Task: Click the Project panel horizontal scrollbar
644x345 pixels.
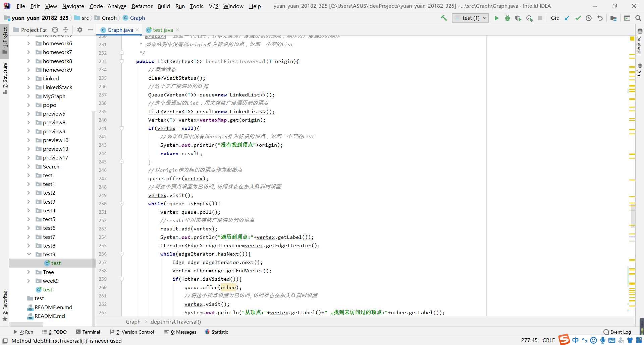Action: point(26,324)
